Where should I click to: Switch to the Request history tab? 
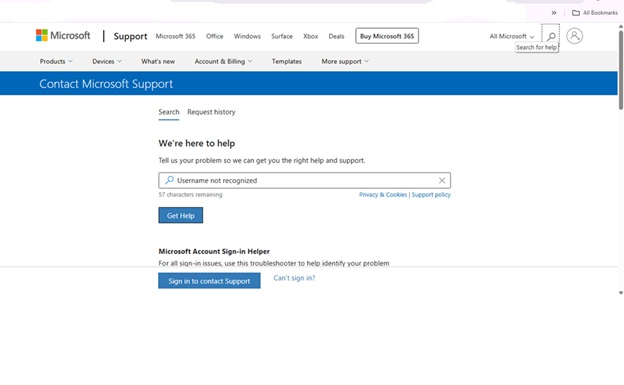211,112
